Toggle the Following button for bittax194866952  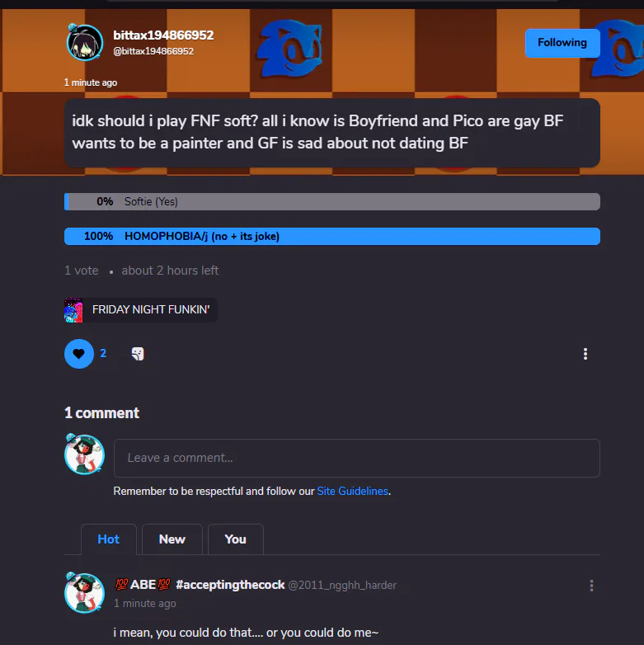[x=562, y=43]
